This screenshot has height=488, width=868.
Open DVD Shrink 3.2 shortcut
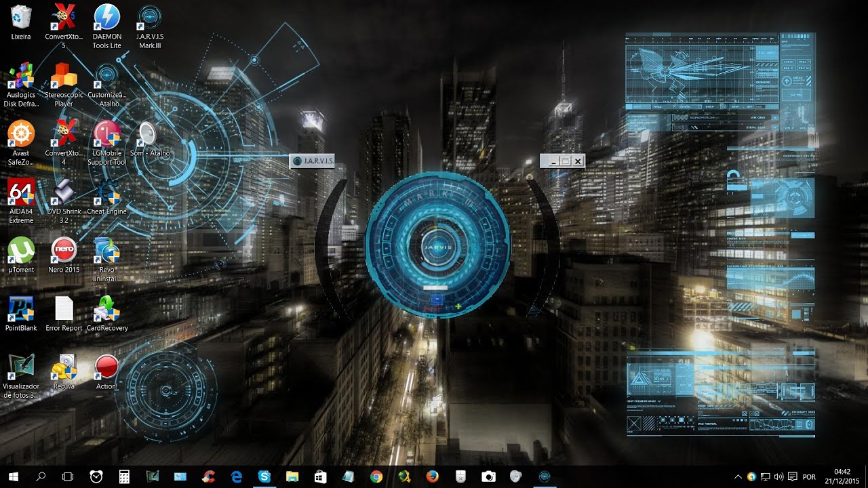tap(64, 201)
